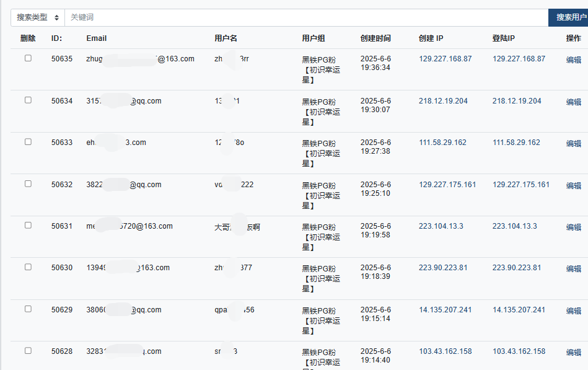Tick the delete checkbox for user 50635
The width and height of the screenshot is (588, 370).
point(28,58)
